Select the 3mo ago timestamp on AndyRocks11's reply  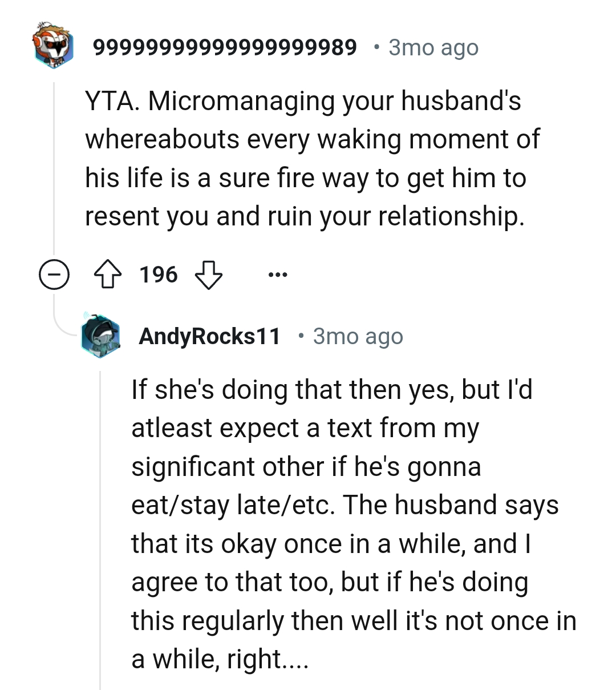358,336
